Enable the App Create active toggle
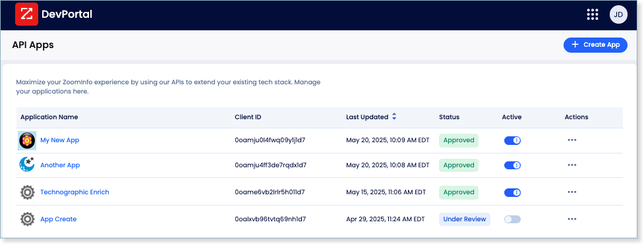The width and height of the screenshot is (644, 245). (512, 219)
